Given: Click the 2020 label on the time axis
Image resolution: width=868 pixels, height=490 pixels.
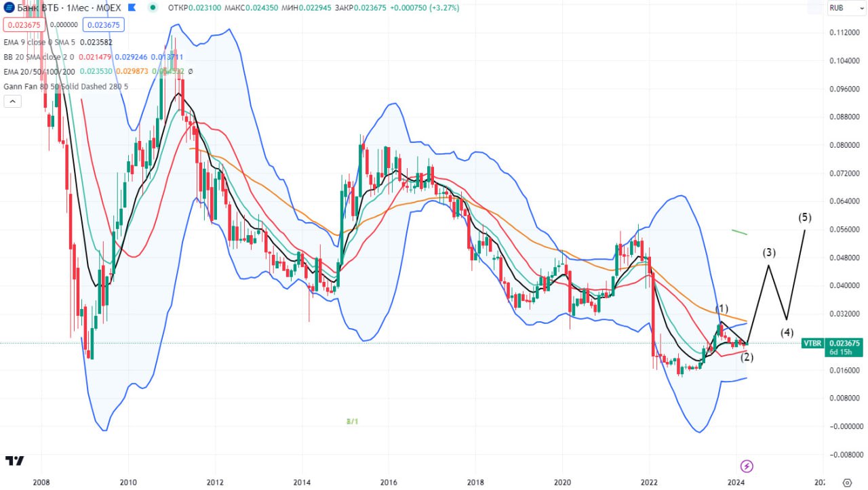Looking at the screenshot, I should tap(562, 483).
